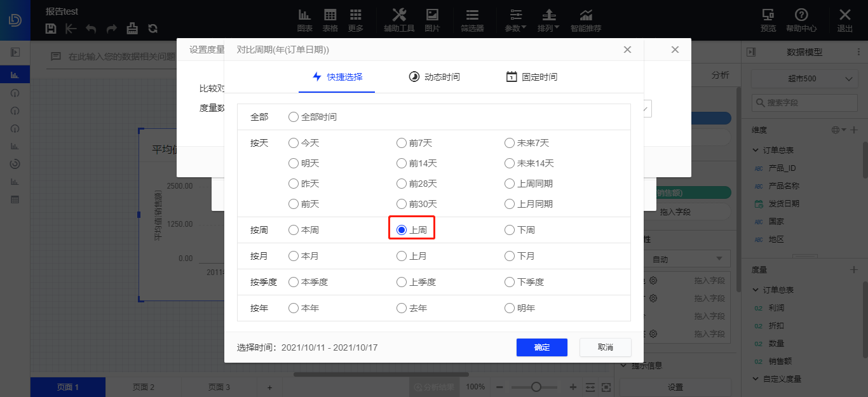Screen dimensions: 868x397
Task: Open the 表格 table tool
Action: click(330, 20)
